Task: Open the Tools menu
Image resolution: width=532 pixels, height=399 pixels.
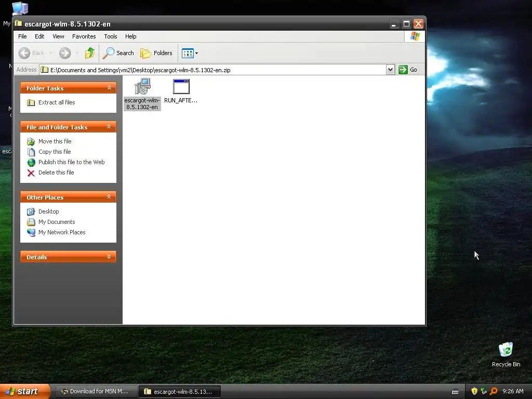Action: [x=111, y=36]
